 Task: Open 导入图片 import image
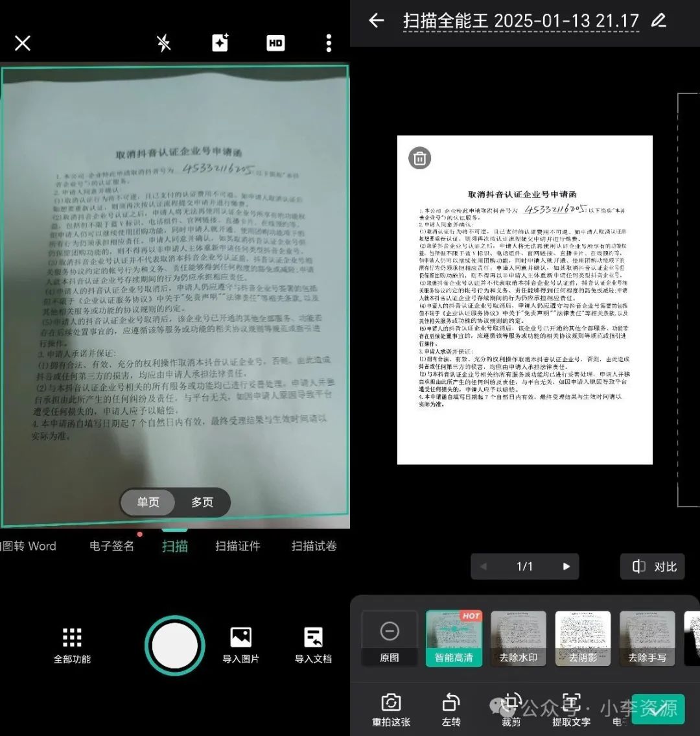(x=240, y=646)
